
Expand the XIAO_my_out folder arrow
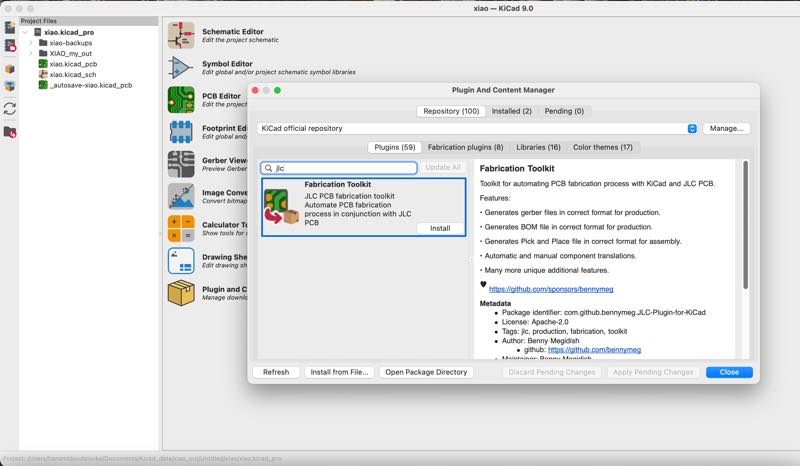click(x=31, y=54)
